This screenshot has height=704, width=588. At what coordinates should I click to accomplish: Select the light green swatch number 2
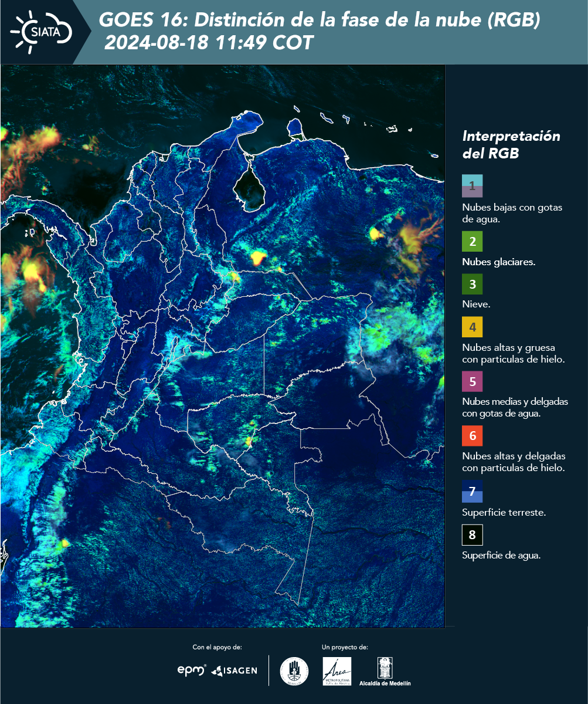[472, 241]
